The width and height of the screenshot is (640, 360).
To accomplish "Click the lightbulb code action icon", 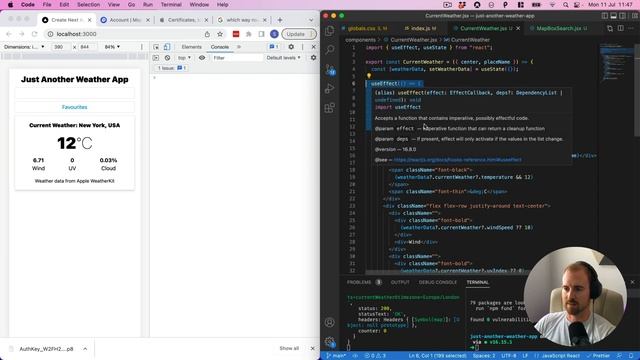I will [369, 76].
